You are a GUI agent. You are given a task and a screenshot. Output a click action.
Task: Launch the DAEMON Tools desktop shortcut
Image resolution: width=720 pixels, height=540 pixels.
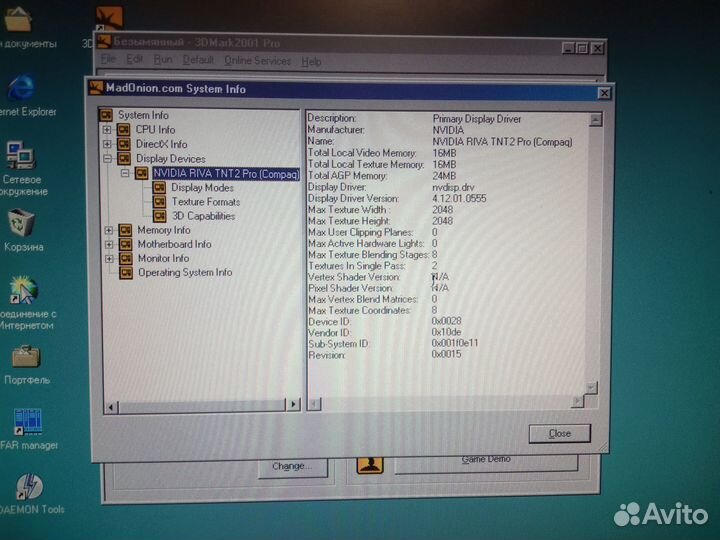pos(29,487)
